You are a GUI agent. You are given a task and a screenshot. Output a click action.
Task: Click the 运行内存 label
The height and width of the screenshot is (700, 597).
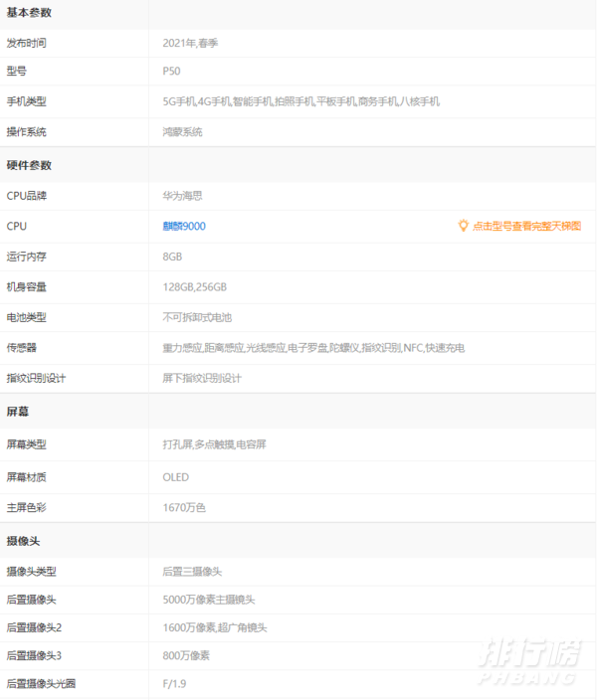tap(26, 257)
